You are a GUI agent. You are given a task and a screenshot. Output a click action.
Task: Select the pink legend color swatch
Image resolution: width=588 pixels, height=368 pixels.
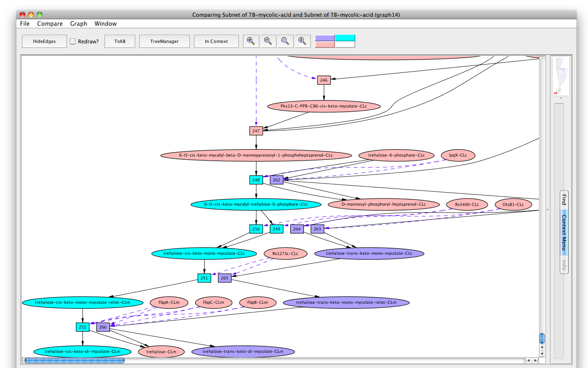[x=325, y=45]
